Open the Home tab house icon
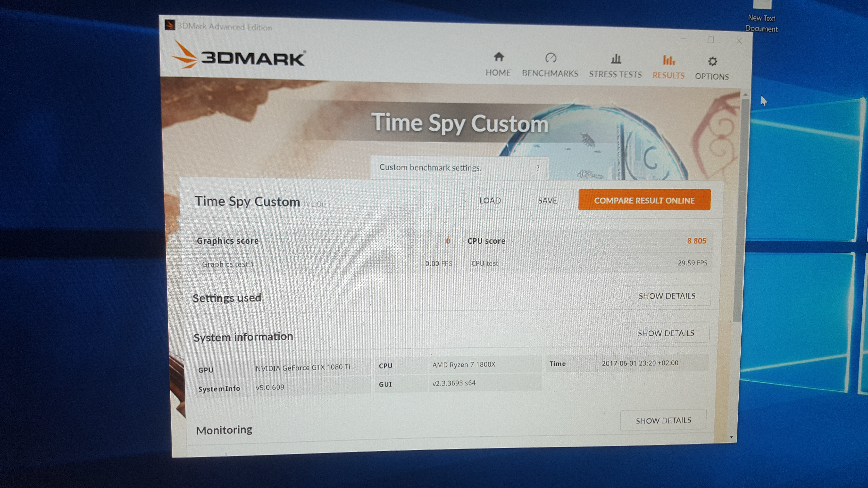The width and height of the screenshot is (868, 488). click(x=499, y=57)
